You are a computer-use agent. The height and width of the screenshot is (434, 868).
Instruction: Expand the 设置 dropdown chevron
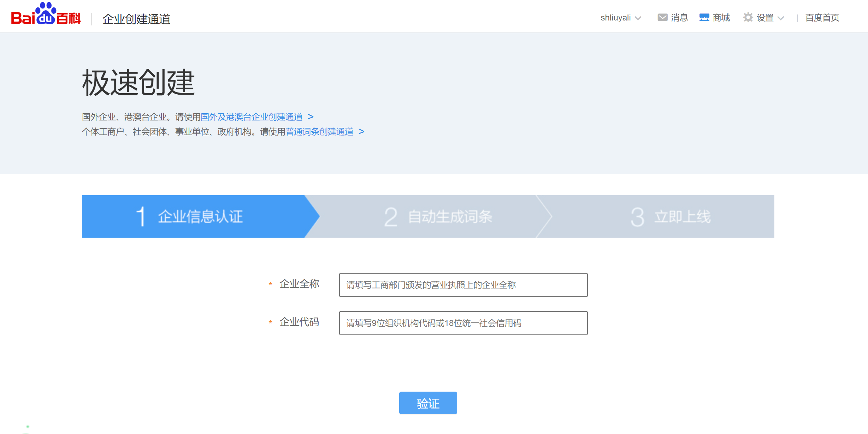click(781, 18)
